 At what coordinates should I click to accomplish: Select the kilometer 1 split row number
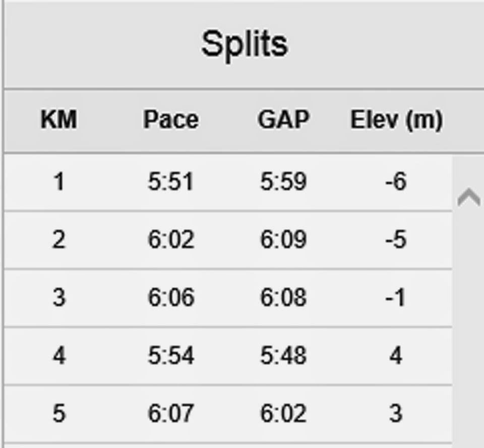tap(59, 182)
